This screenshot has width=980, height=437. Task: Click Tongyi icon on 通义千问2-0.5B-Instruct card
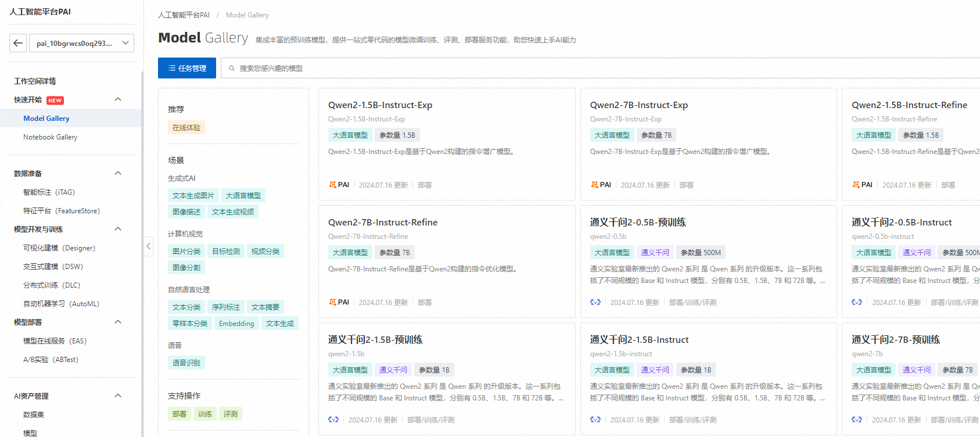[x=857, y=302]
